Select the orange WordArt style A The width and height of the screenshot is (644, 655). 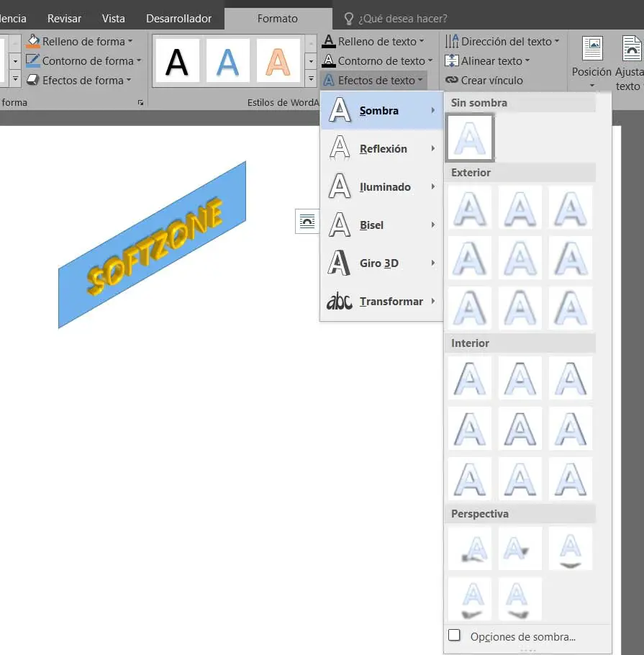pos(278,61)
